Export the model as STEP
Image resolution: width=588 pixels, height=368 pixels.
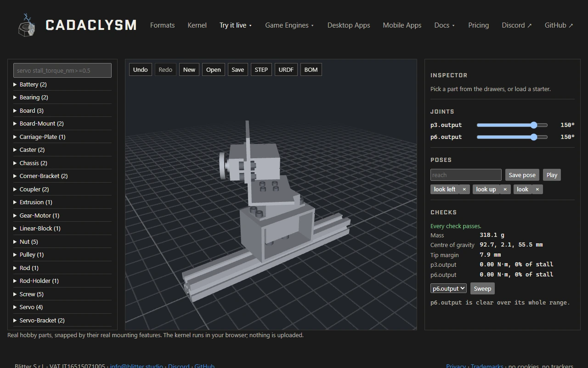coord(261,69)
